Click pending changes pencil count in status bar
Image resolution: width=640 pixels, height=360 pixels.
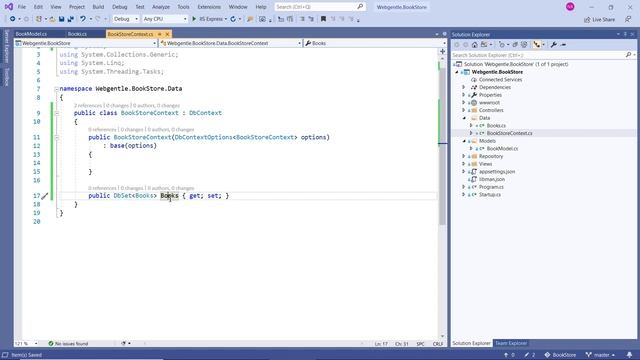pyautogui.click(x=530, y=355)
